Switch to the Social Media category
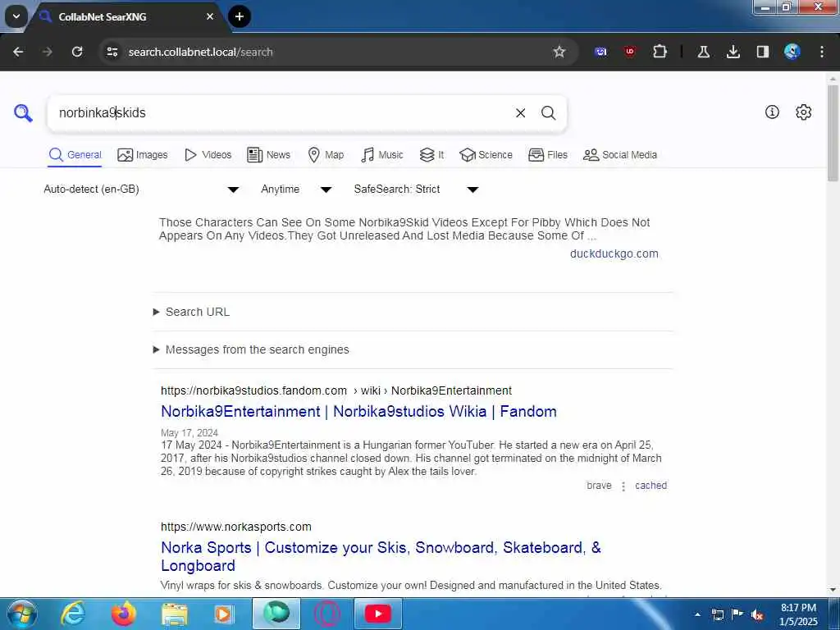840x630 pixels. pos(620,155)
